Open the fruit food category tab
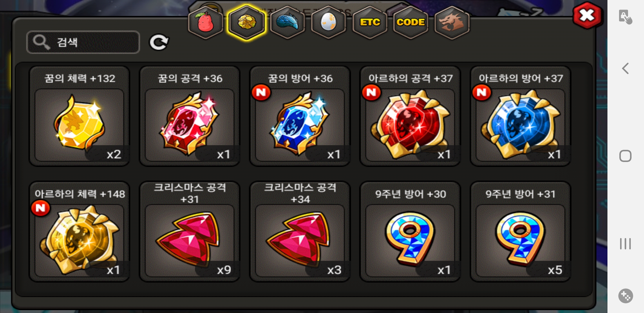 click(205, 22)
